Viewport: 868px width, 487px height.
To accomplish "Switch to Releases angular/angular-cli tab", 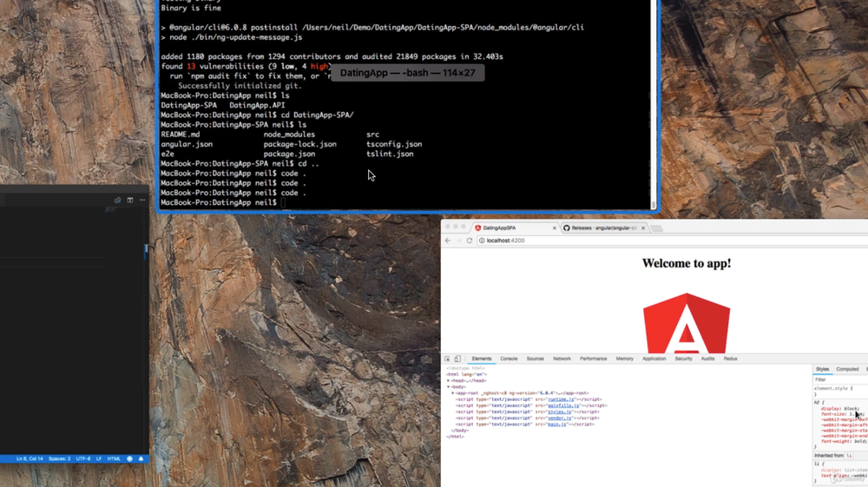I will 603,228.
